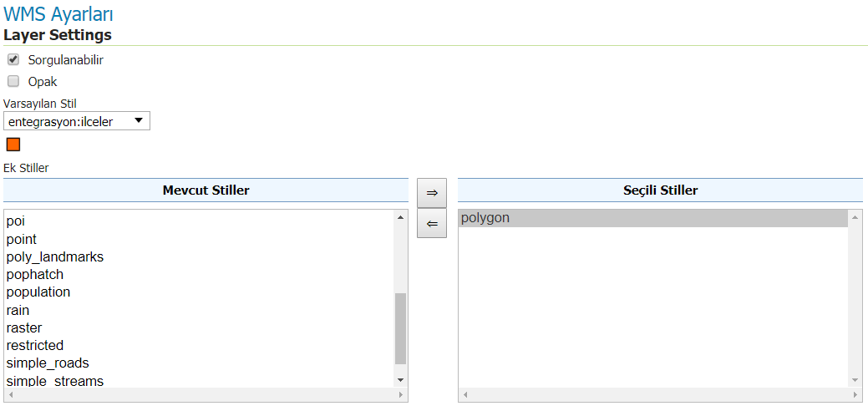The width and height of the screenshot is (868, 406).
Task: Click the WMS Ayarları heading
Action: 58,14
